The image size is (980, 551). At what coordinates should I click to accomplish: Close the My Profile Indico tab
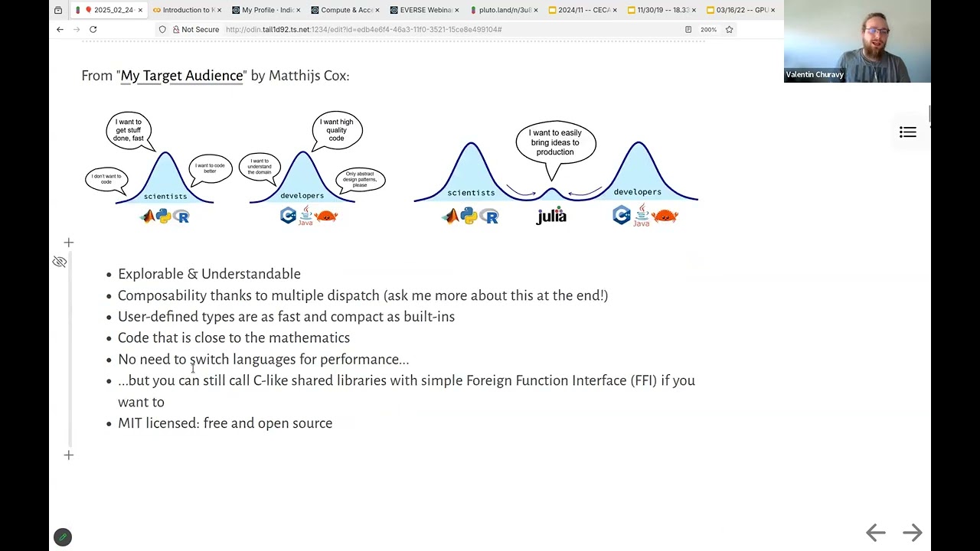pos(298,10)
